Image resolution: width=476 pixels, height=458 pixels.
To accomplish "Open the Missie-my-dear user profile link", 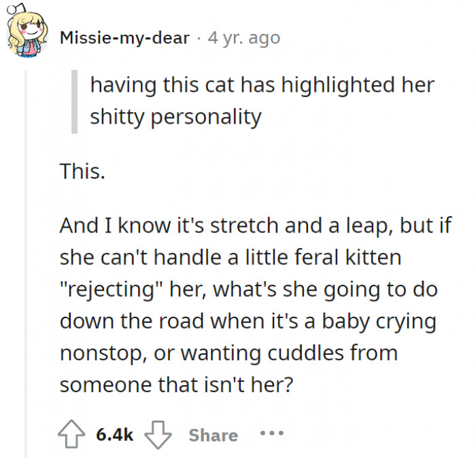I will [124, 38].
